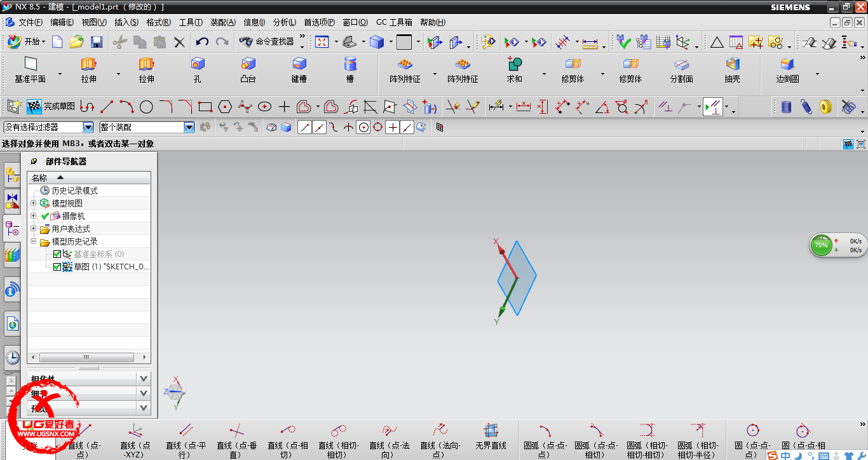
Task: Open the 插入(S) menu
Action: pyautogui.click(x=126, y=22)
